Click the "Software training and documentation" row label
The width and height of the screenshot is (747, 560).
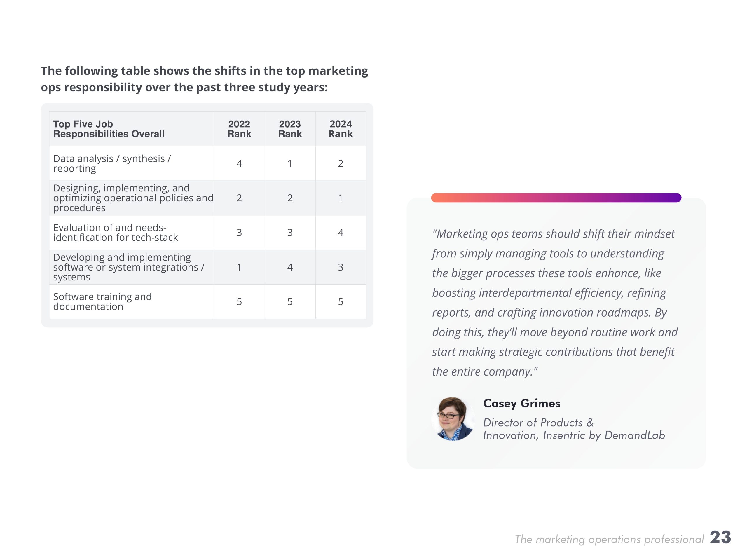tap(102, 302)
